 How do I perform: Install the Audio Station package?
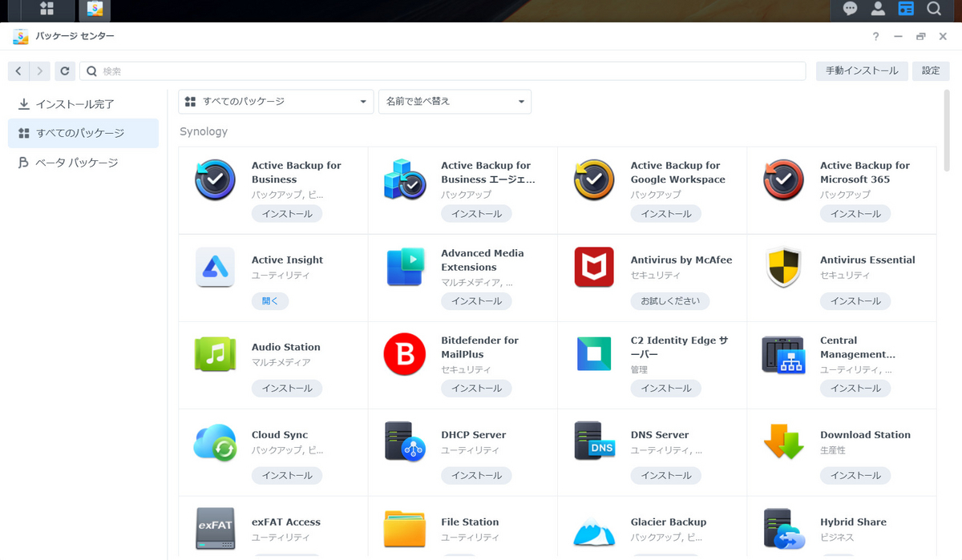(287, 388)
